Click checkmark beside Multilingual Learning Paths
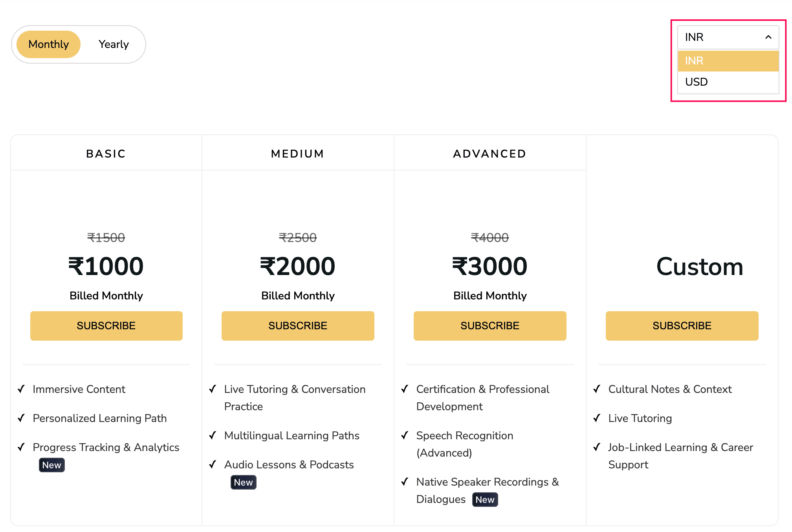This screenshot has height=532, width=792. point(213,435)
